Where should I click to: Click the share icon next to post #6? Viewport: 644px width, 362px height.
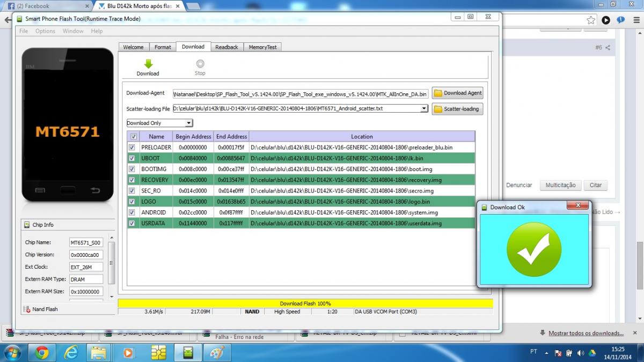click(x=608, y=48)
